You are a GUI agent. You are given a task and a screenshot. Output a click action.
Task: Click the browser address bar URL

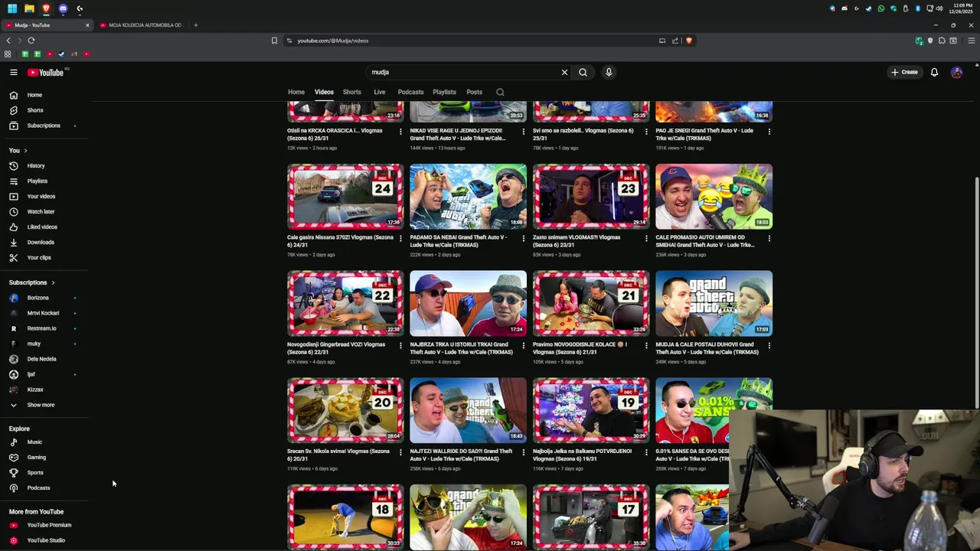[x=333, y=41]
